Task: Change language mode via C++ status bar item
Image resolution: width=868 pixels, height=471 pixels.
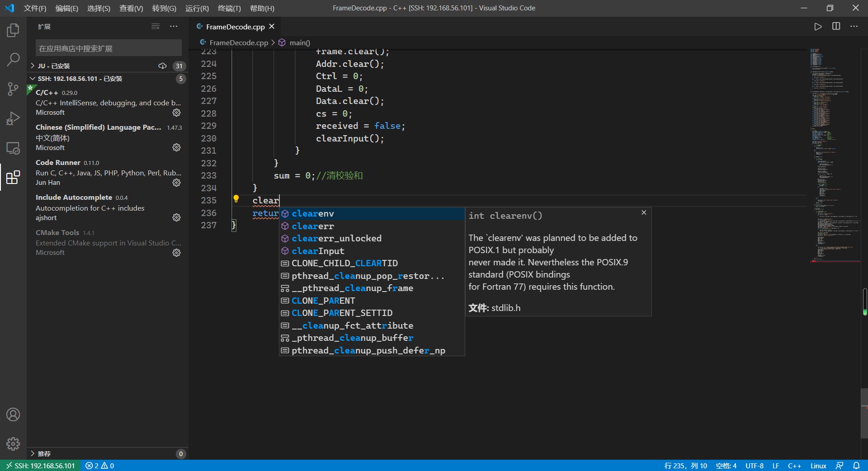Action: tap(795, 466)
